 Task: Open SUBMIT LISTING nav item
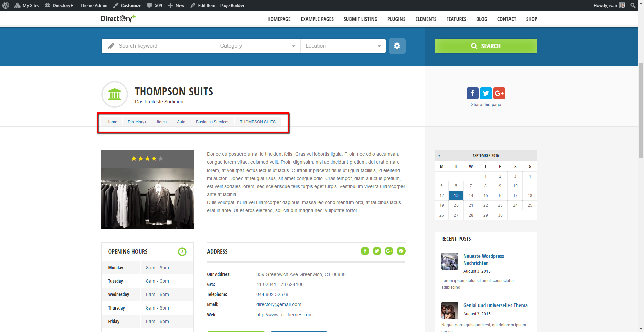click(361, 19)
